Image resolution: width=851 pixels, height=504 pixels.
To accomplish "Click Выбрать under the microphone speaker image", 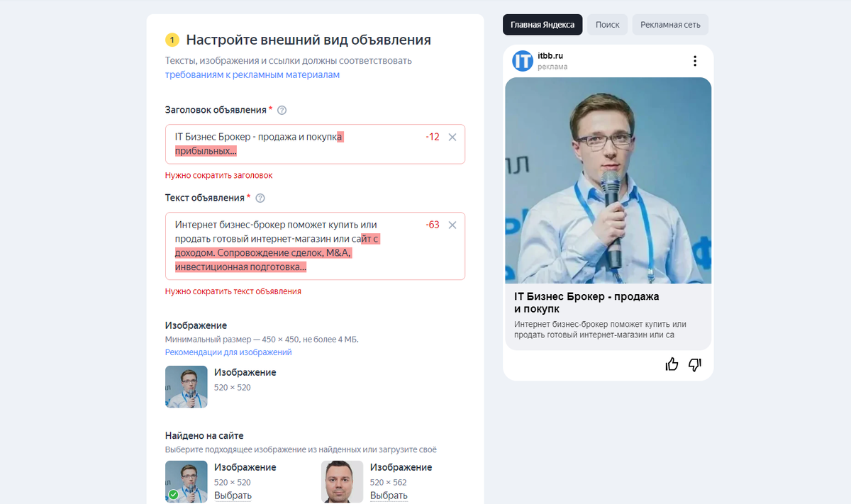I will (x=233, y=495).
